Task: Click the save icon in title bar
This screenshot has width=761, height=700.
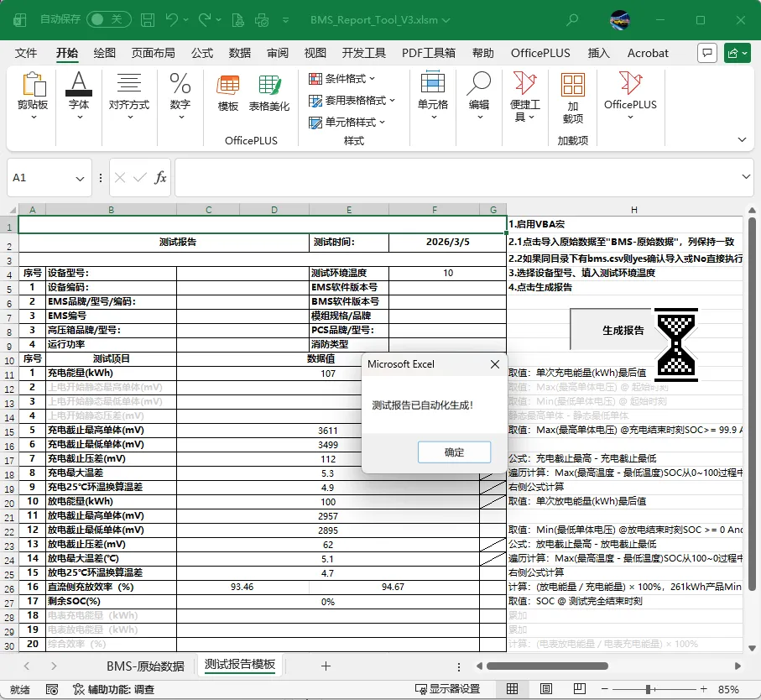Action: pos(148,20)
